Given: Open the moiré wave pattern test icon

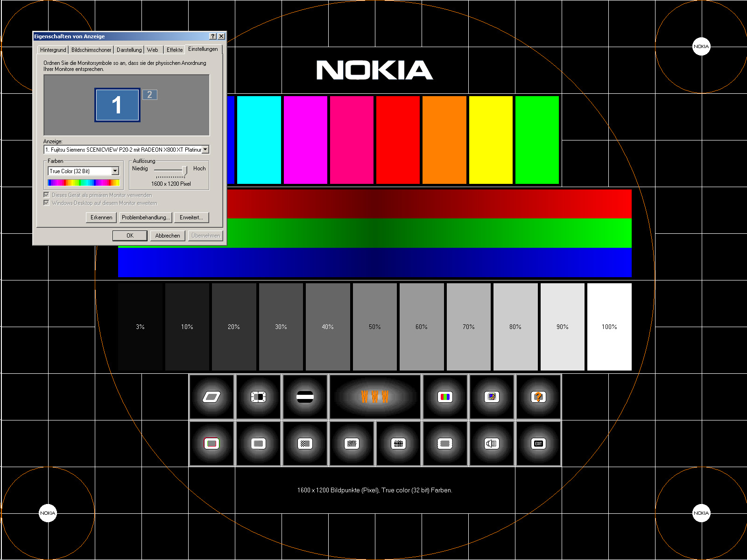Looking at the screenshot, I should (352, 443).
